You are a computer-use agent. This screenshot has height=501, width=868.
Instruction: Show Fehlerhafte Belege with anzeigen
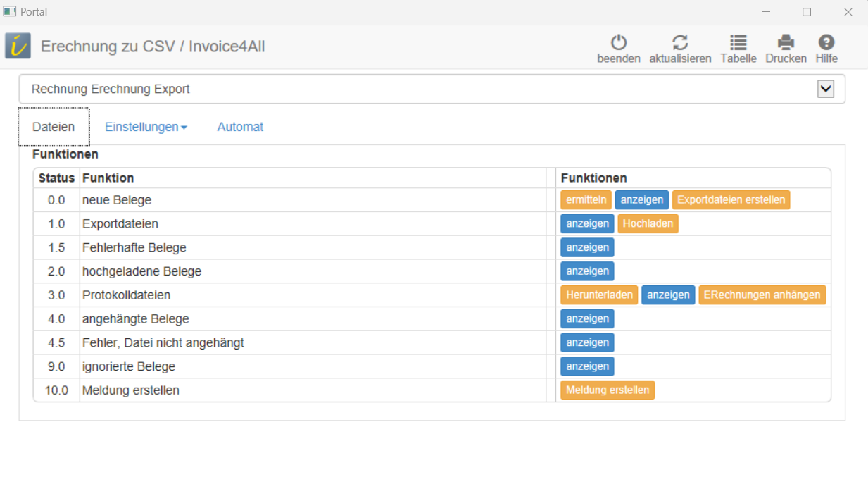(587, 247)
